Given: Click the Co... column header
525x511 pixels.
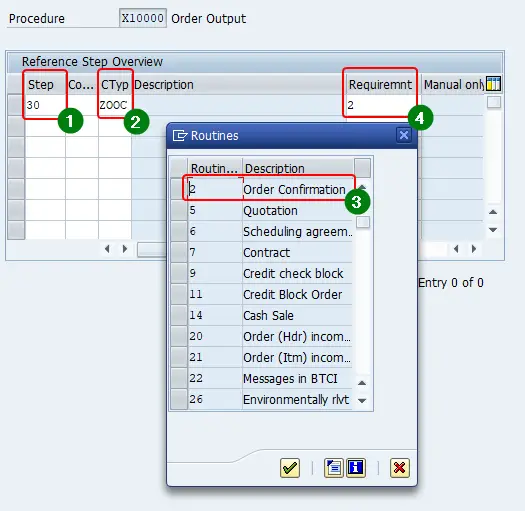Looking at the screenshot, I should point(82,84).
